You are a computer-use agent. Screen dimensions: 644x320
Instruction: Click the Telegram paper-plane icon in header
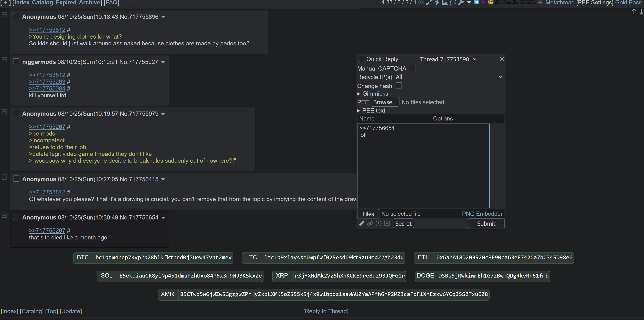[x=477, y=2]
